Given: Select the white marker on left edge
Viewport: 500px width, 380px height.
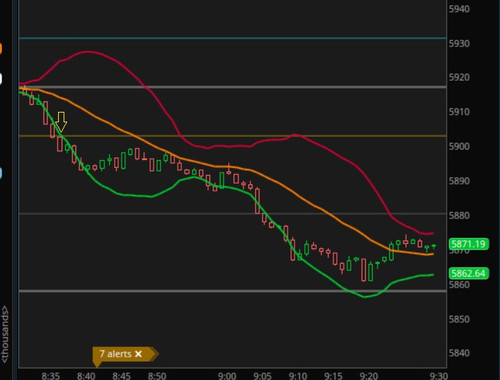Looking at the screenshot, I should click(x=1, y=79).
